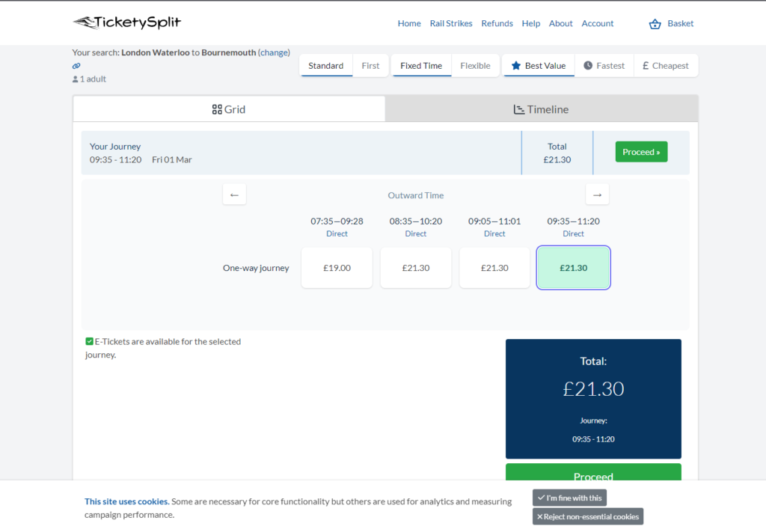Open the Basket link
Screen dimensions: 766x532
coord(680,23)
